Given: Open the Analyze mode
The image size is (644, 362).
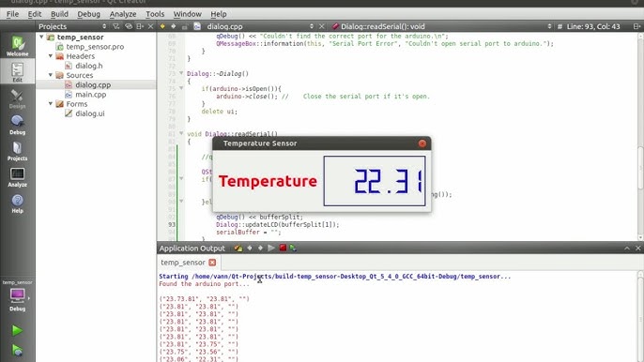Looking at the screenshot, I should [17, 177].
